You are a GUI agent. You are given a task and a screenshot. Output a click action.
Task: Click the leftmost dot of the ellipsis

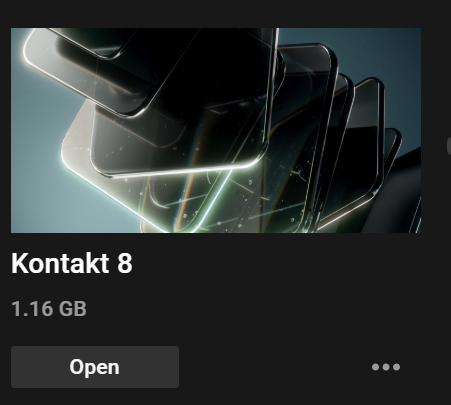tap(375, 367)
